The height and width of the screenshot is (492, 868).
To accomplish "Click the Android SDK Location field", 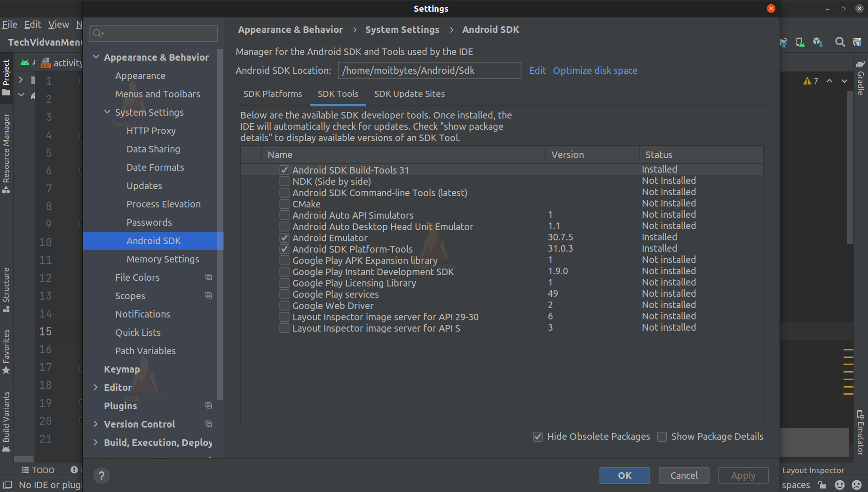I will pos(429,71).
